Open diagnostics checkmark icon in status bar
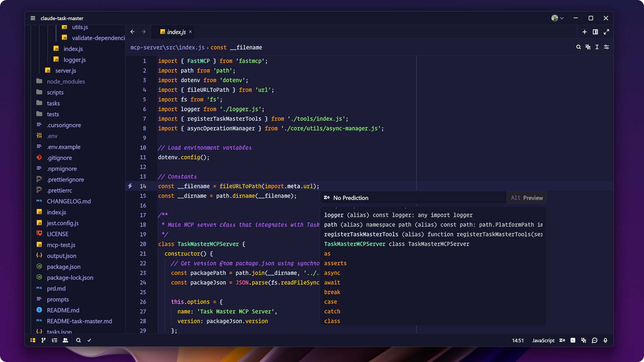This screenshot has height=362, width=644. pyautogui.click(x=89, y=340)
